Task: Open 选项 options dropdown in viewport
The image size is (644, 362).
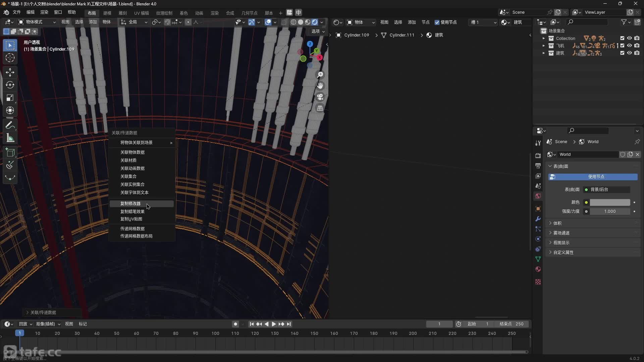Action: click(318, 32)
